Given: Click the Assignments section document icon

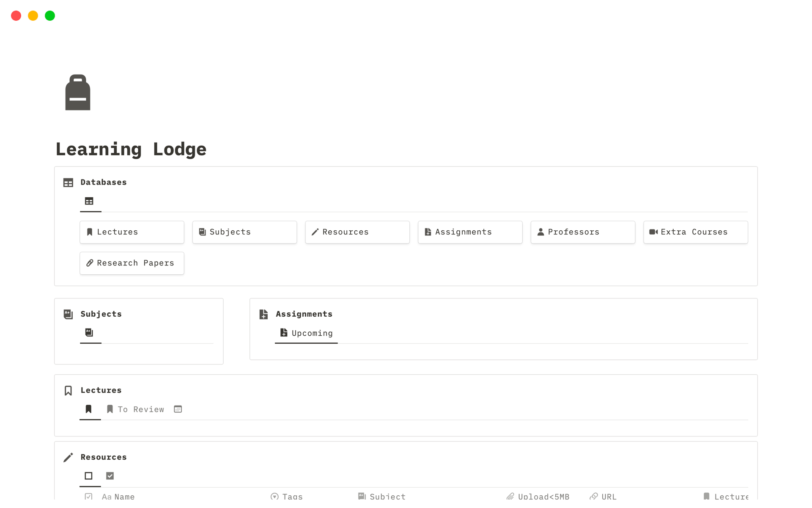Looking at the screenshot, I should [263, 314].
